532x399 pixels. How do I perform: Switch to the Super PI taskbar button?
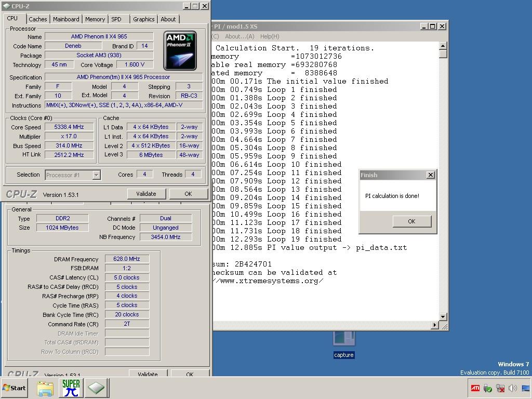tap(71, 388)
